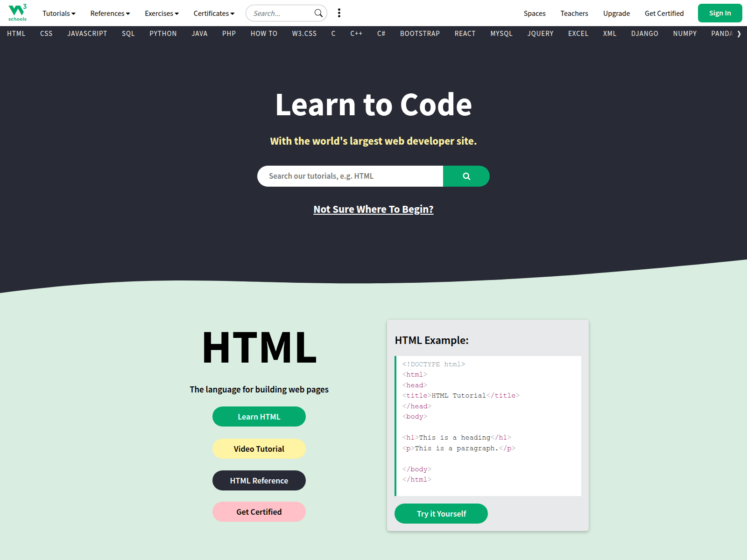747x560 pixels.
Task: Expand the Certificates dropdown
Action: (x=214, y=14)
